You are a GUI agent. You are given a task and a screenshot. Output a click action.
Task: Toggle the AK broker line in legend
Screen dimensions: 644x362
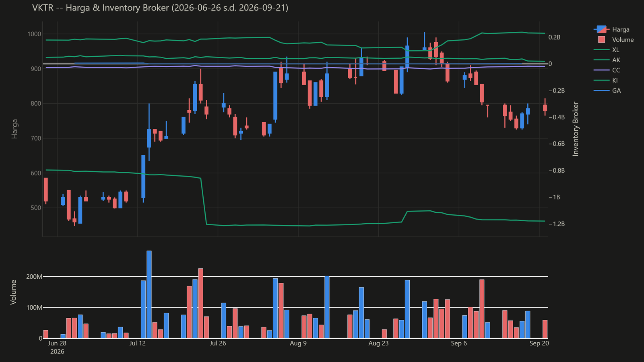(607, 60)
